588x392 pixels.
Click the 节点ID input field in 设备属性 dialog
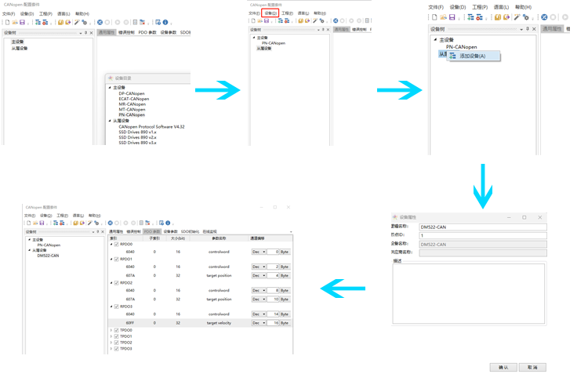pos(482,235)
